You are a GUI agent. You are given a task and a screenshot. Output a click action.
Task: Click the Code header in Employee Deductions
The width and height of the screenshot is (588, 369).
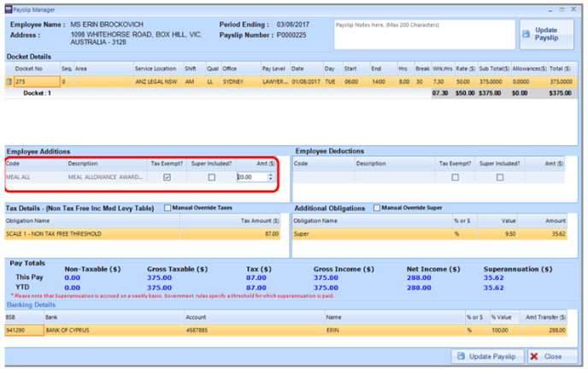point(323,164)
